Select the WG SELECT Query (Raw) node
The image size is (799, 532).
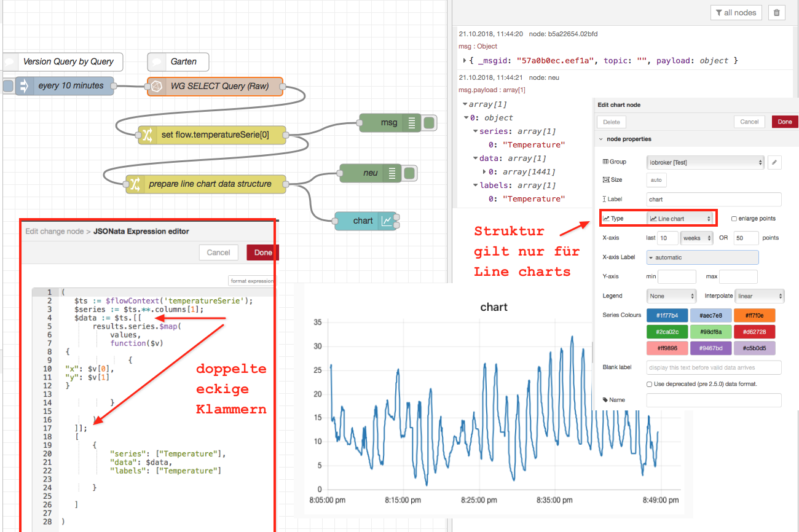pos(216,86)
